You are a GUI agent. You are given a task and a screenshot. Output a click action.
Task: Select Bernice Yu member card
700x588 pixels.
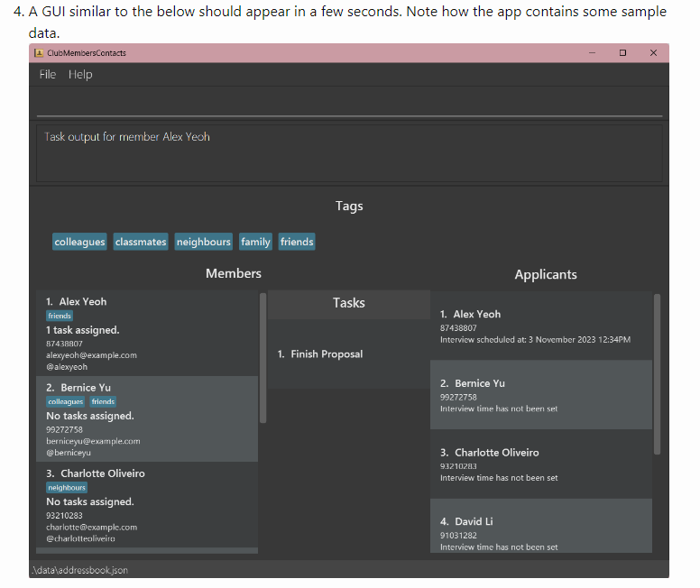[x=147, y=418]
